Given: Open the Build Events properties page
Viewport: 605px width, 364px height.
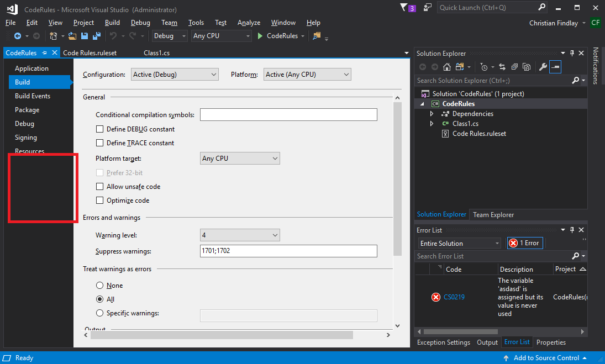Looking at the screenshot, I should (x=33, y=96).
